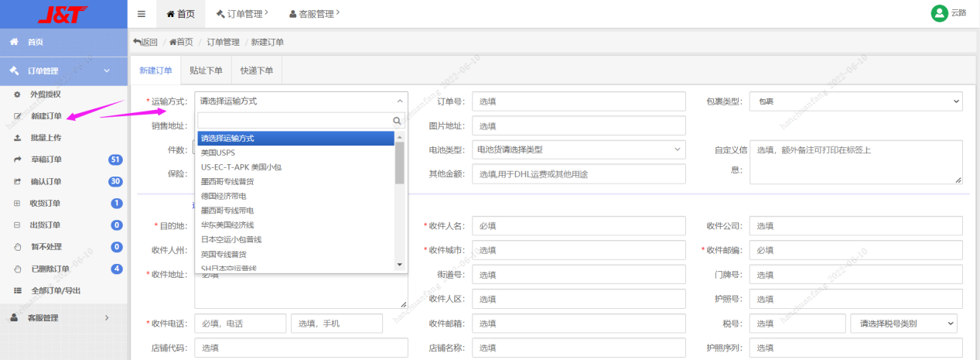Click the 1 count badge on 收货订单

117,204
